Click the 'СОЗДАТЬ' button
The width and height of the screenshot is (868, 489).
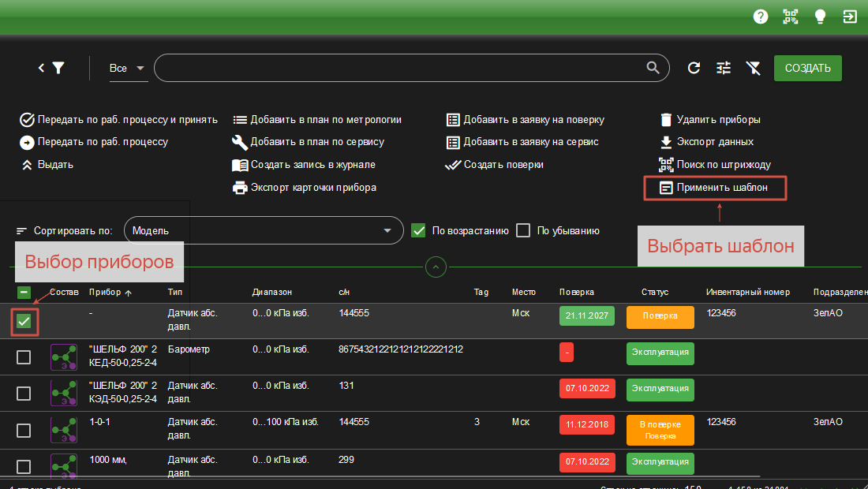tap(808, 68)
